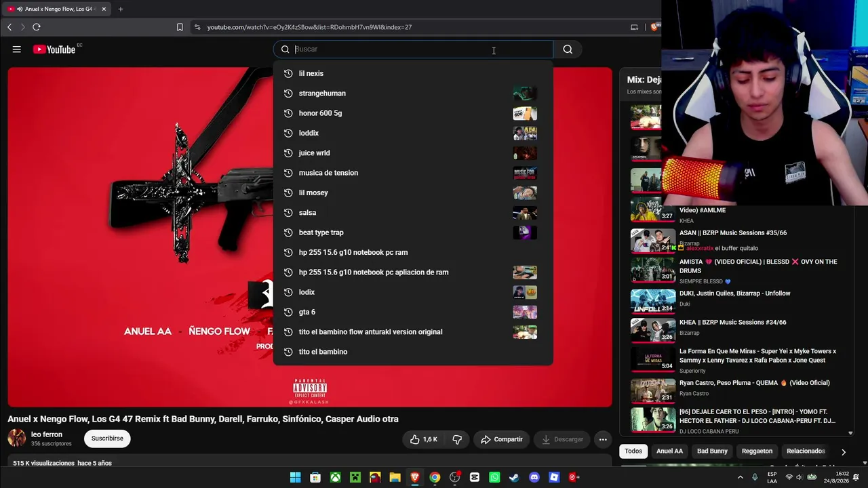Choose 'honor 600 5g' search suggestion
This screenshot has width=868, height=488.
point(413,113)
